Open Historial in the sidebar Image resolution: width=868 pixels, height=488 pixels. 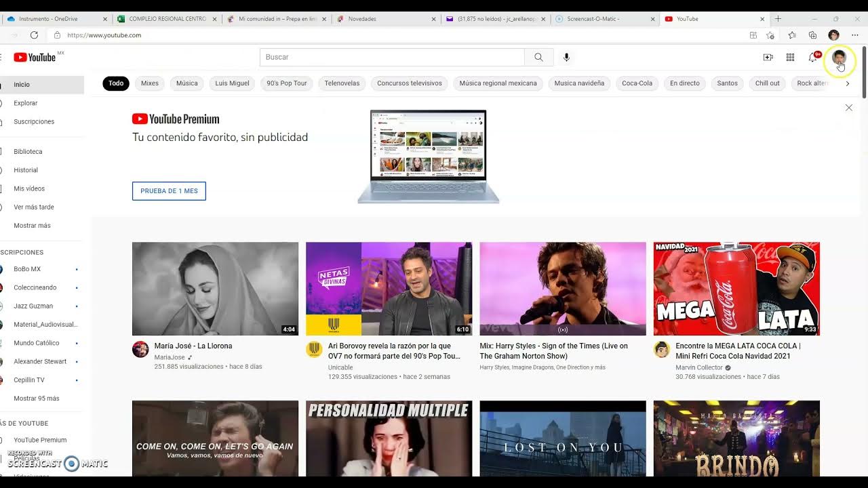41,170
